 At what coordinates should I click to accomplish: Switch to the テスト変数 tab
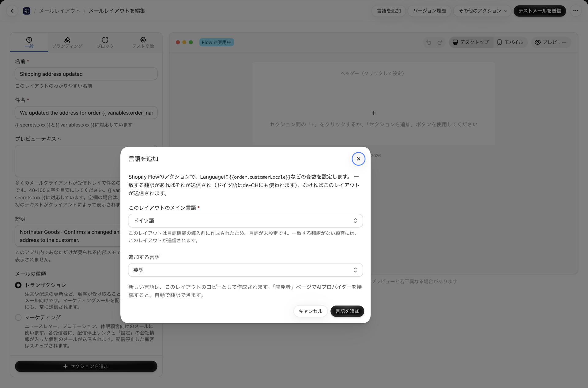(x=143, y=43)
